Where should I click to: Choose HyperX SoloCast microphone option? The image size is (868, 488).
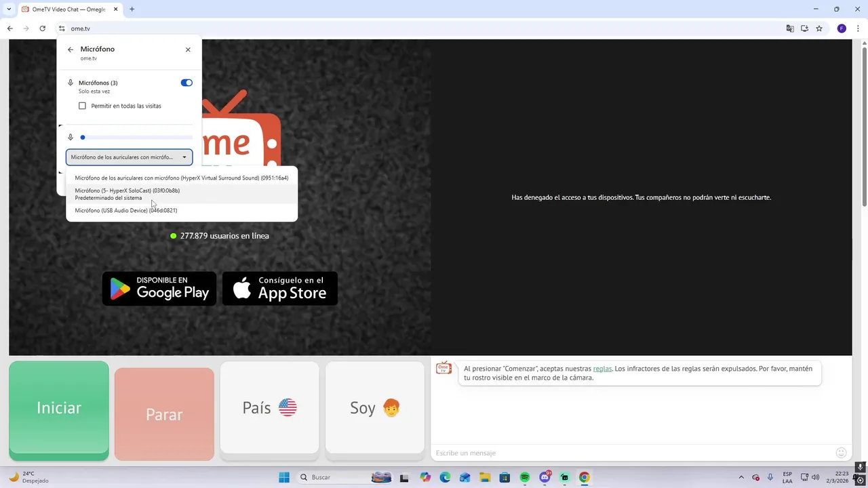pyautogui.click(x=182, y=194)
